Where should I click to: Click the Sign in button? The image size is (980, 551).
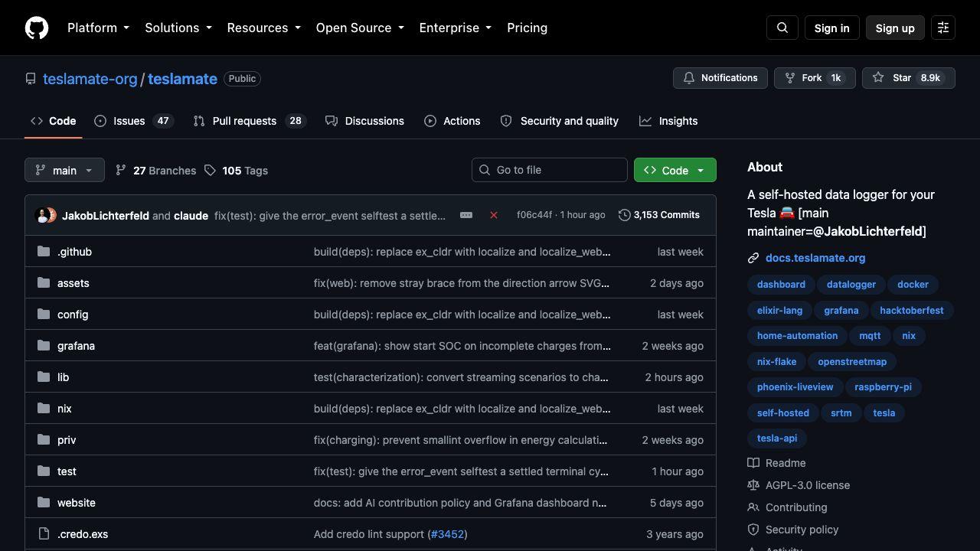tap(831, 28)
